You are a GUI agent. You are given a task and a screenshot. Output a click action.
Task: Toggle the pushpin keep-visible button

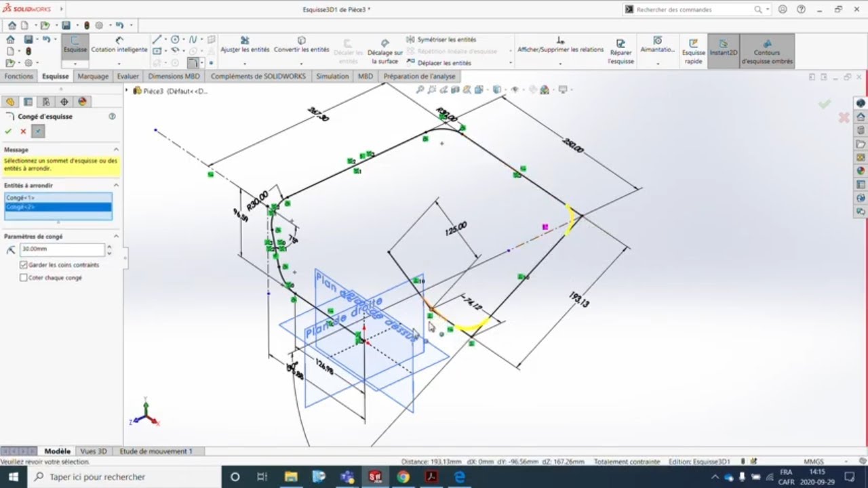(x=38, y=131)
